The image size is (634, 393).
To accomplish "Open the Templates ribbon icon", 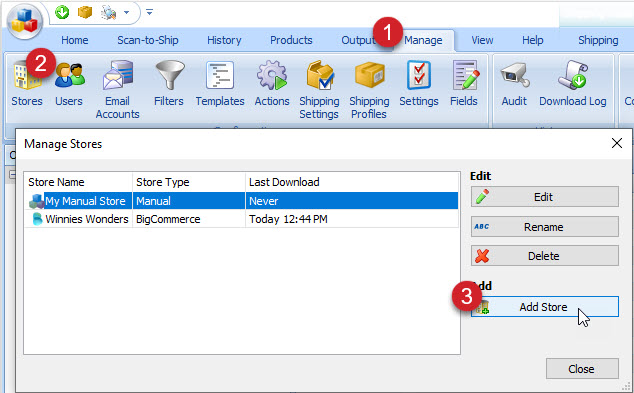I will tap(220, 84).
